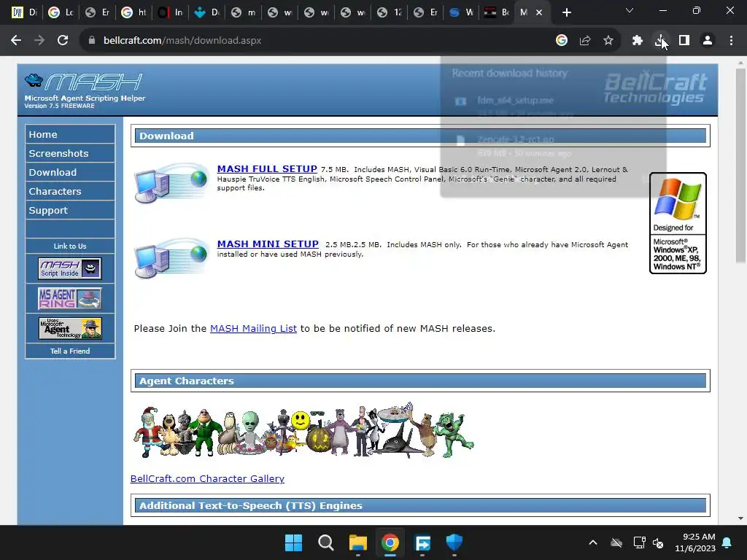Click the Google icon in address bar

tap(562, 41)
